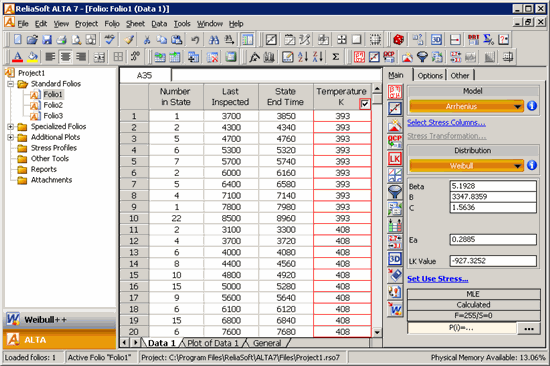Image resolution: width=550 pixels, height=366 pixels.
Task: Click the DRT icon in top toolbar
Action: click(x=473, y=39)
